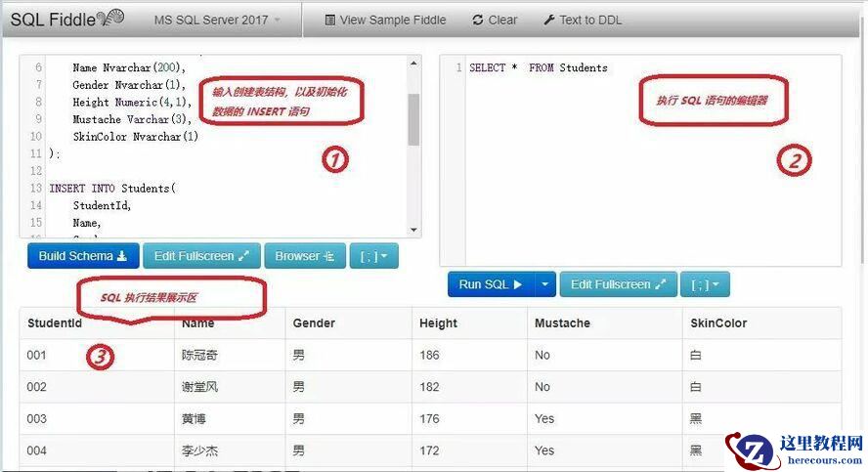Screen dimensions: 868x472
Task: Click the Height value 186
Action: point(429,356)
